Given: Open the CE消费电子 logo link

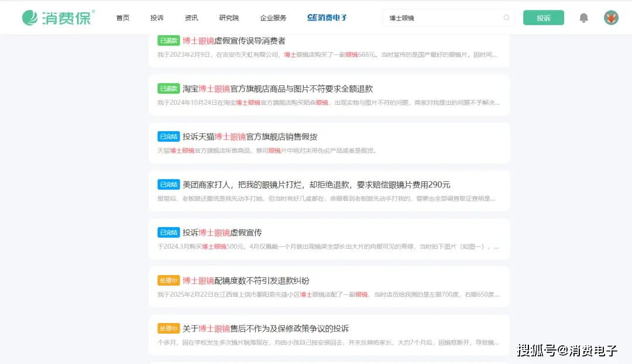Looking at the screenshot, I should pos(327,18).
